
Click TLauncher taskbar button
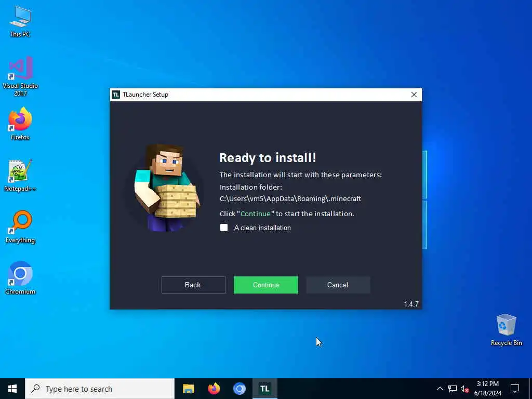tap(264, 389)
